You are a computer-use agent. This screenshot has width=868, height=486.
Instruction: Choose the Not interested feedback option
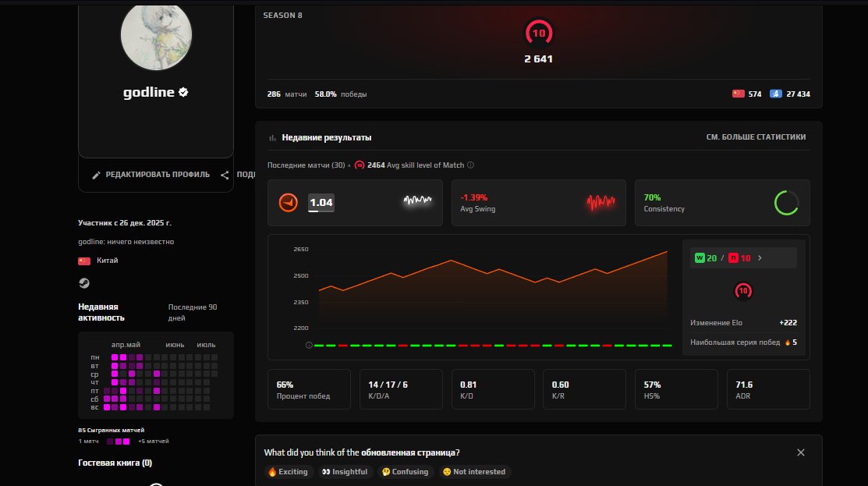point(474,472)
